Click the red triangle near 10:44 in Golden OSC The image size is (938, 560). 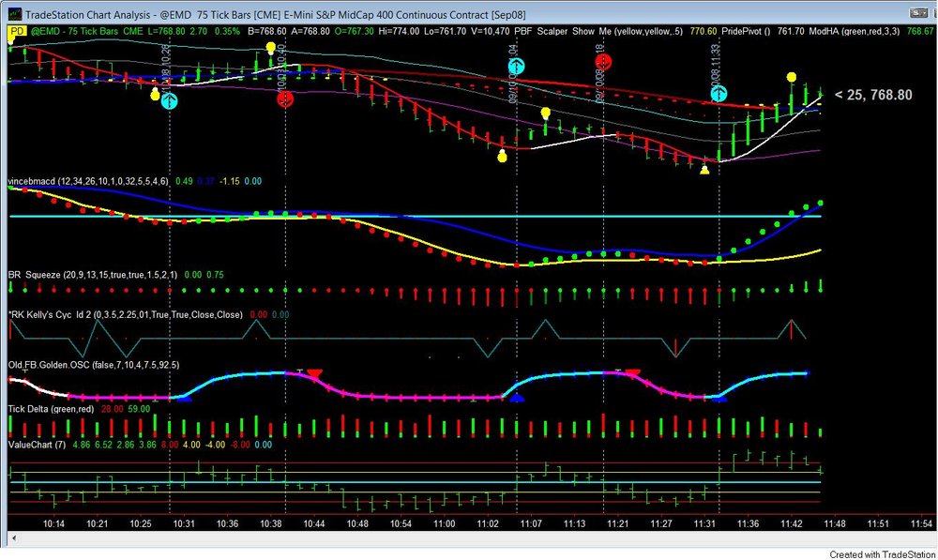click(x=314, y=374)
